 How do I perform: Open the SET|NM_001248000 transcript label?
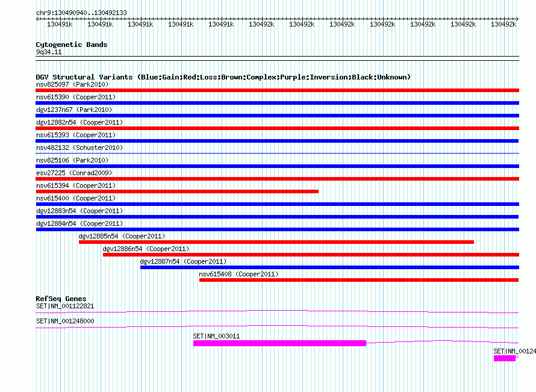point(65,322)
